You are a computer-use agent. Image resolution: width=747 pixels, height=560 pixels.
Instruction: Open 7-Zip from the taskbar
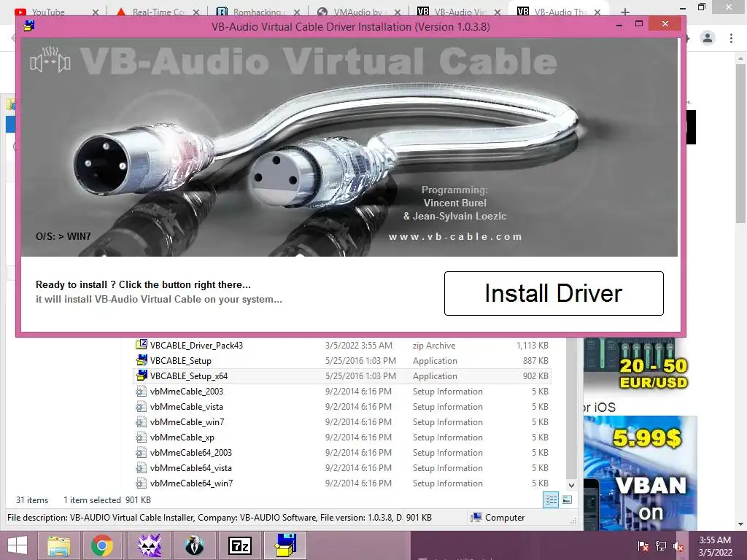(x=239, y=545)
